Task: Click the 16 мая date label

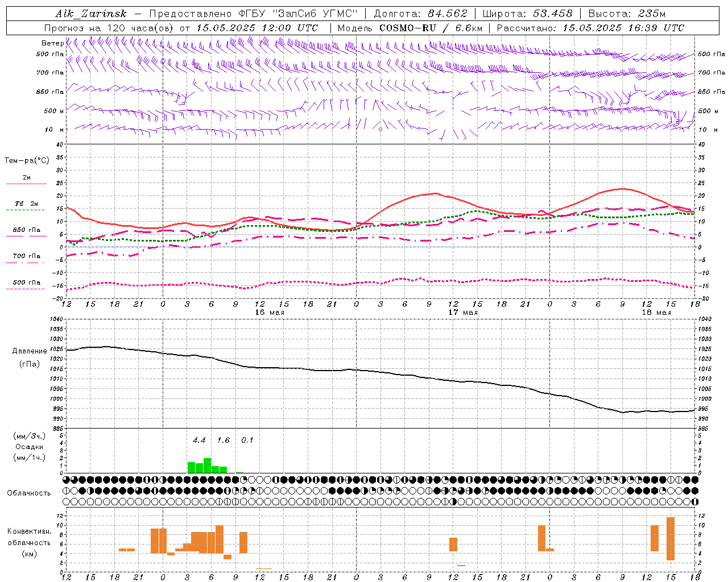Action: [270, 313]
